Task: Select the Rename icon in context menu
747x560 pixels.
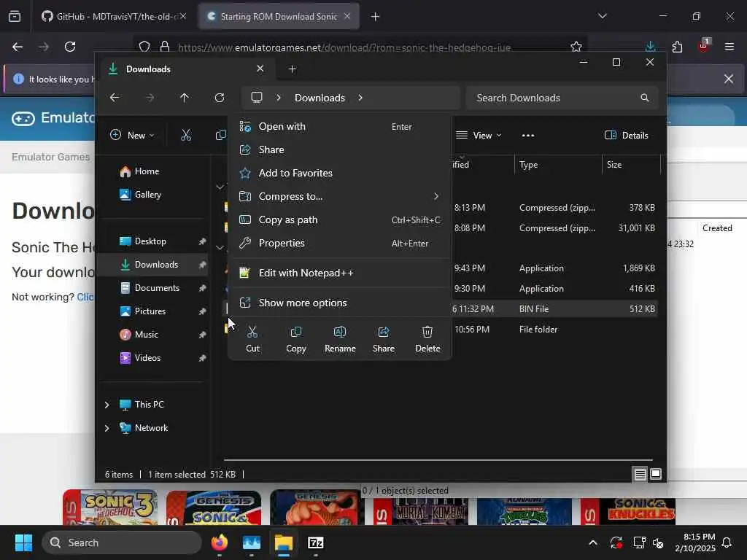Action: [340, 339]
